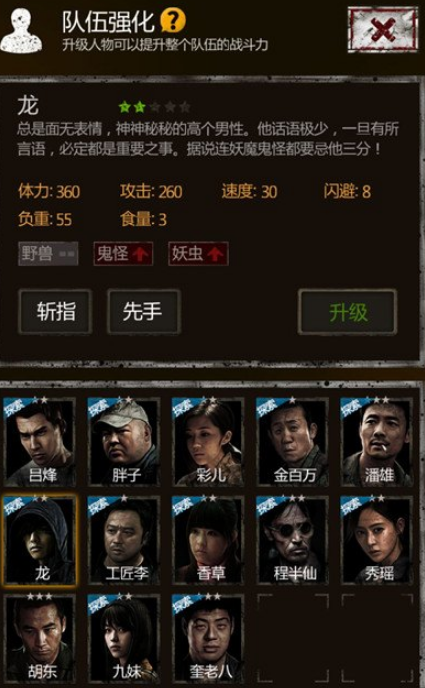
Task: Select the 胡东 three-star character
Action: tap(39, 638)
